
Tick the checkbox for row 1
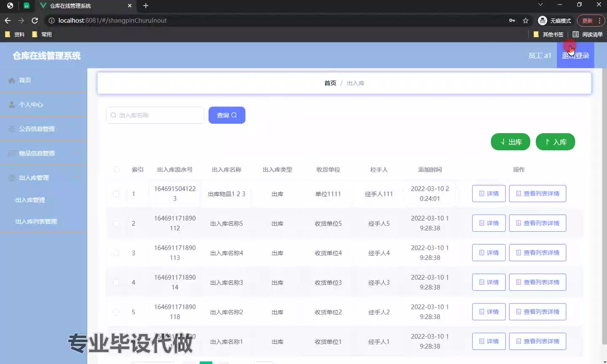116,194
